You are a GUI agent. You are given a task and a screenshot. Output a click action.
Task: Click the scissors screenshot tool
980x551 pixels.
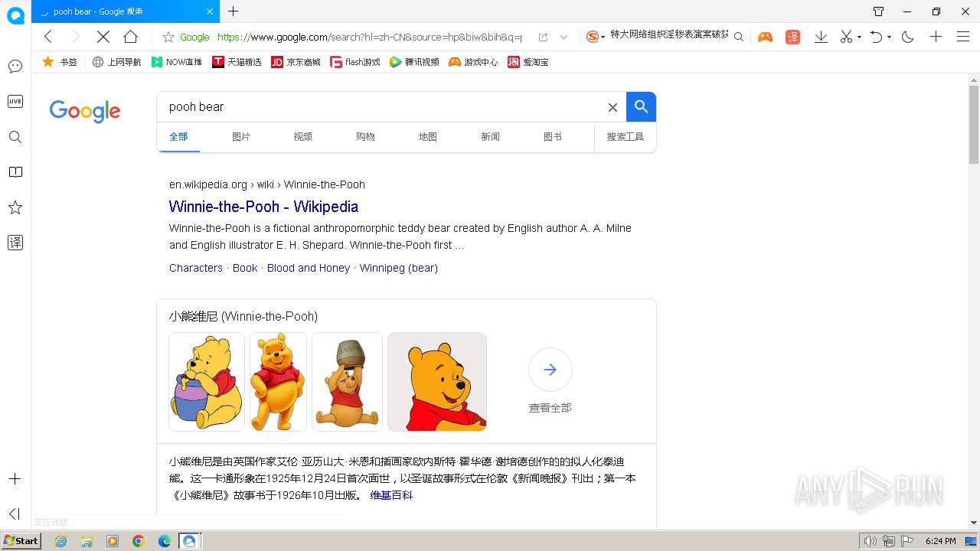(846, 37)
